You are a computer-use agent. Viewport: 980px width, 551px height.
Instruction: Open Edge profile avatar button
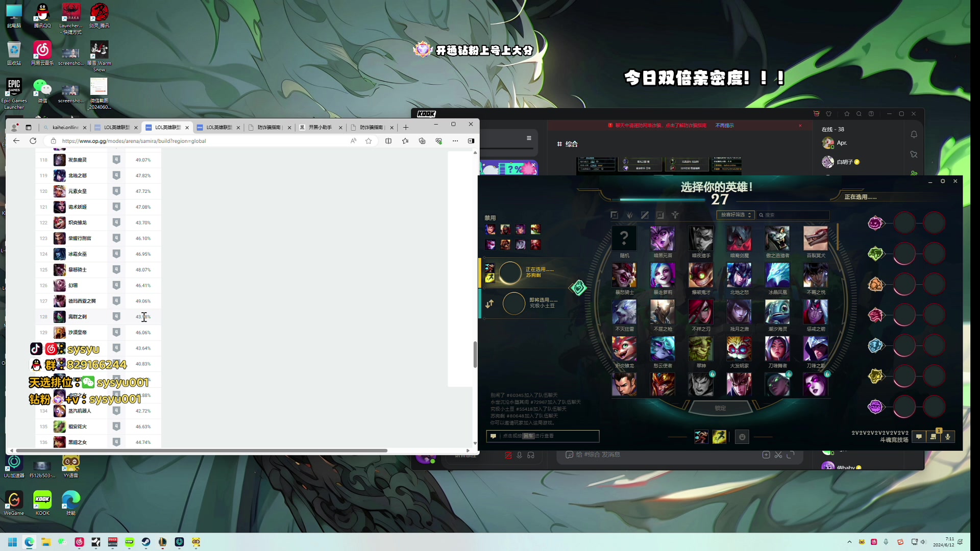(x=15, y=128)
